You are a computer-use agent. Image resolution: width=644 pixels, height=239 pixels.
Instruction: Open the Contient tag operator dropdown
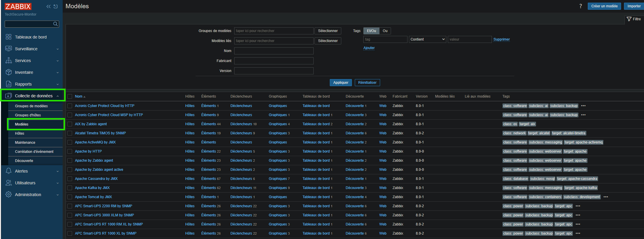427,39
